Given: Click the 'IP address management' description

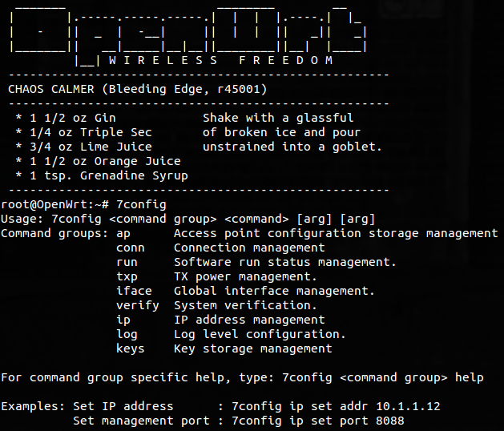Looking at the screenshot, I should point(249,320).
